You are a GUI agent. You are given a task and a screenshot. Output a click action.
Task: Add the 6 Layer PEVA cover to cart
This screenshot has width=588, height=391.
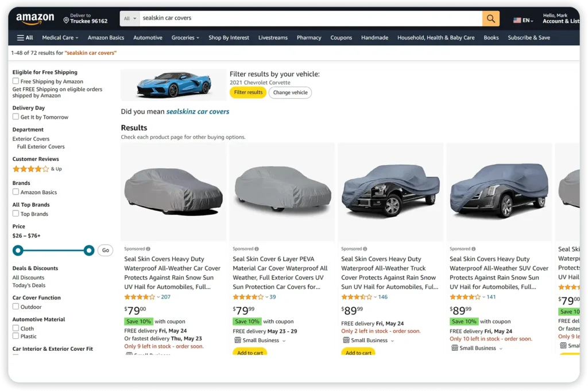coord(250,353)
